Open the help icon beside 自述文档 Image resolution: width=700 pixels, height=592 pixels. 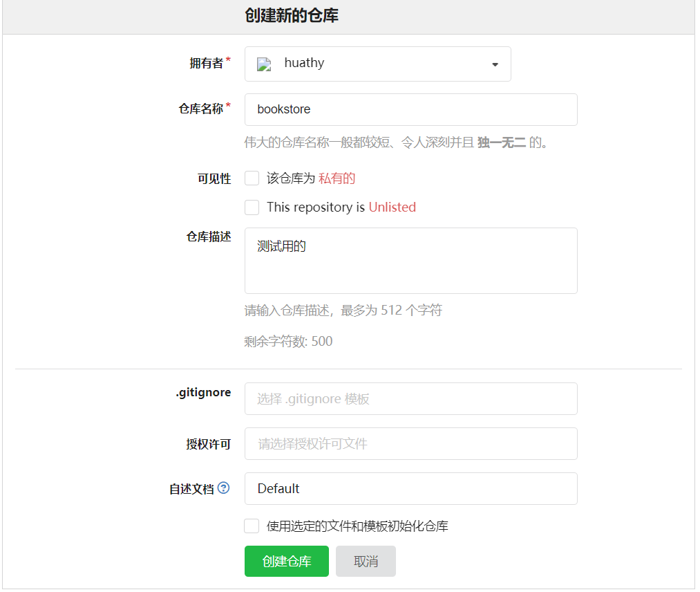[x=224, y=488]
